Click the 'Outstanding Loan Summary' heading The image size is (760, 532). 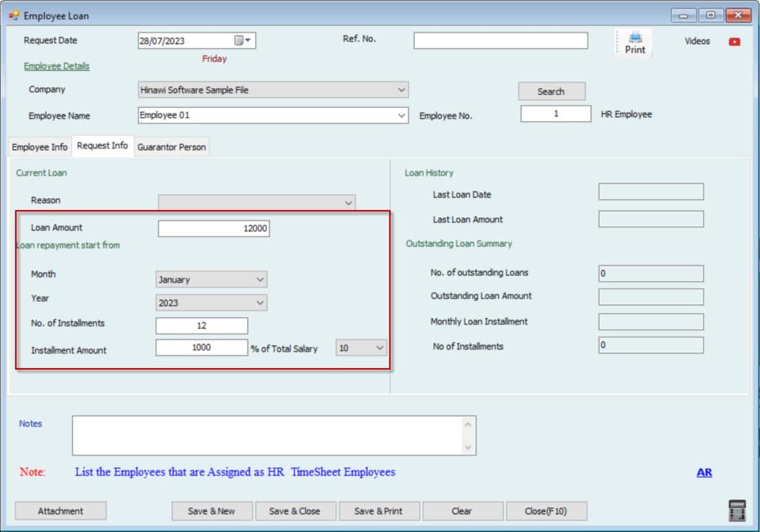[459, 243]
